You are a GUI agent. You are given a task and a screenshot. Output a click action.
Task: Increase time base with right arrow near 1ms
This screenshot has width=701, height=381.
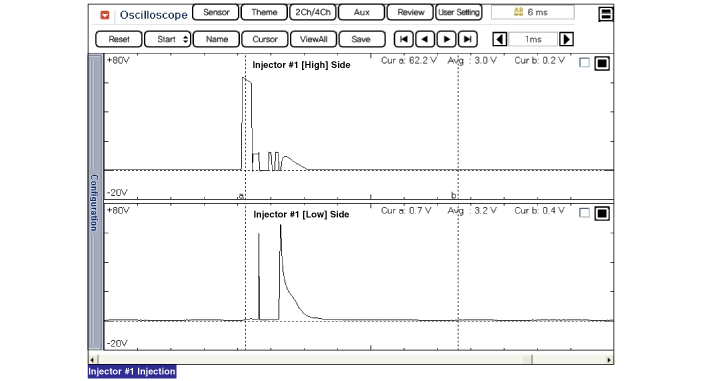click(566, 39)
